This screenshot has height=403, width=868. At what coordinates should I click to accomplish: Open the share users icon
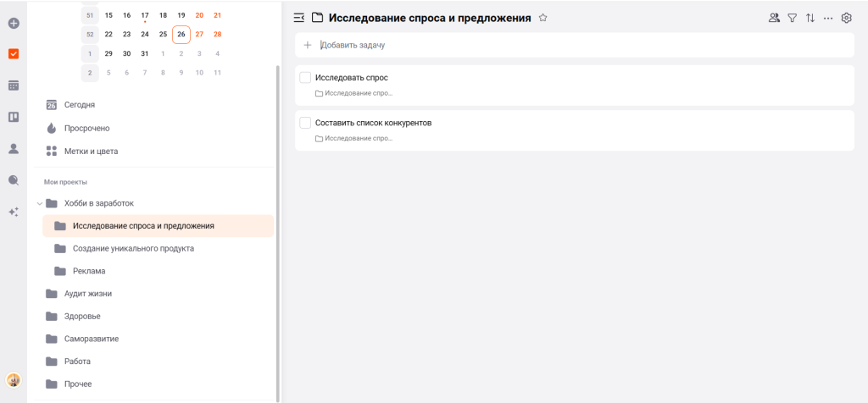coord(773,18)
